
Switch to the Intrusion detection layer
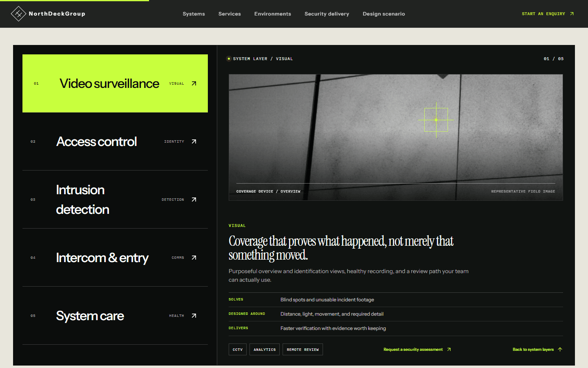(x=115, y=200)
